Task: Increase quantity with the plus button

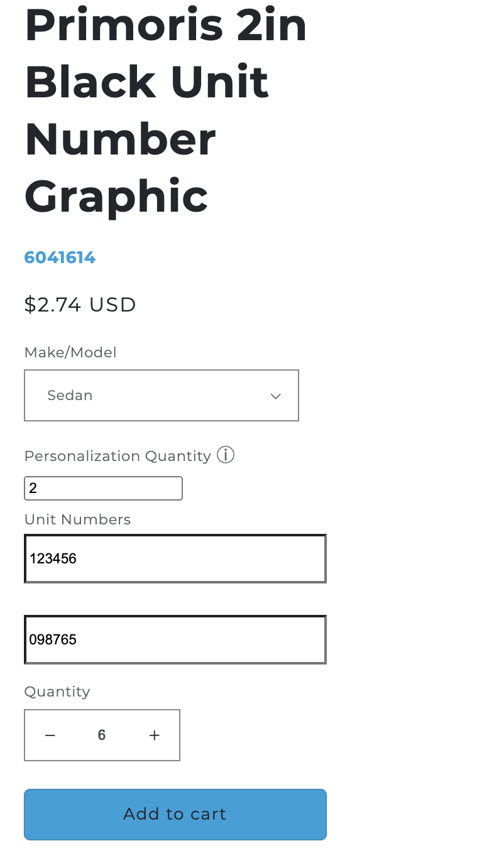Action: click(x=155, y=735)
